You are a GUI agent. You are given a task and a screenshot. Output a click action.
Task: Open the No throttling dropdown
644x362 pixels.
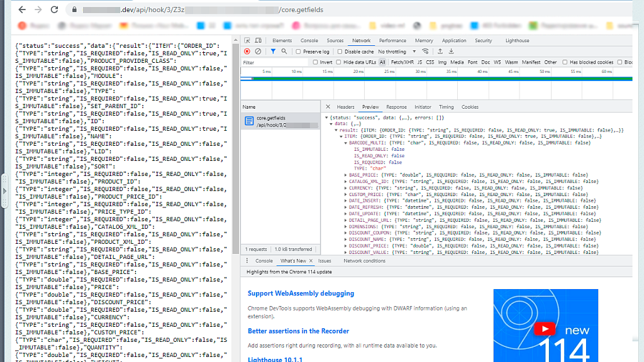(395, 52)
